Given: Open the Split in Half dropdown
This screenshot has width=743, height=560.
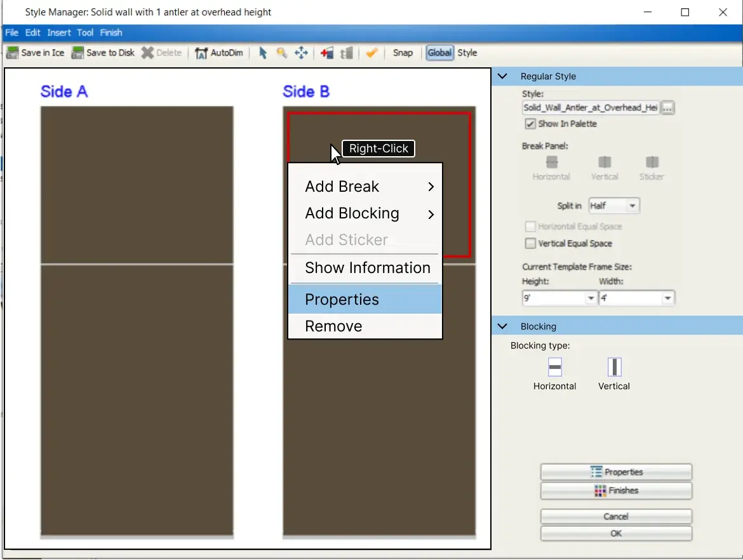Looking at the screenshot, I should click(614, 206).
